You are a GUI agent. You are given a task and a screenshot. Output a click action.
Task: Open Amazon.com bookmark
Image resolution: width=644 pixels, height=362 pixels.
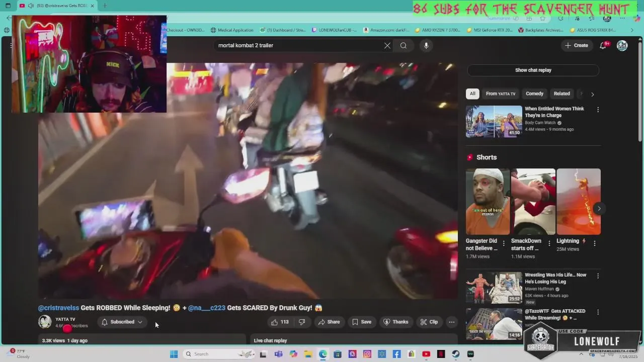(386, 30)
